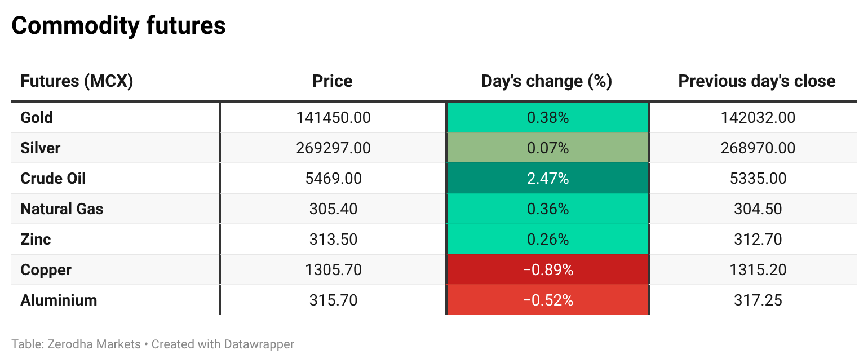Viewport: 868px width, 363px height.
Task: Click Silver's pale green 0.07% cell
Action: (547, 148)
